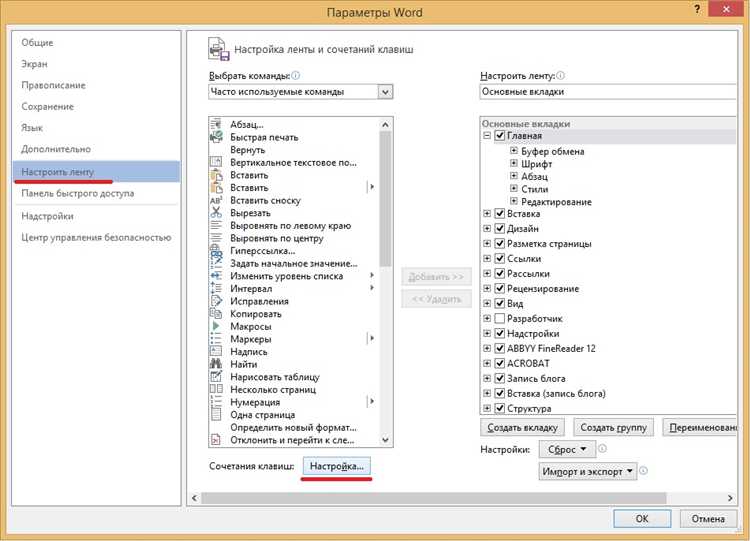Click the Быстрая печать printer icon

216,137
